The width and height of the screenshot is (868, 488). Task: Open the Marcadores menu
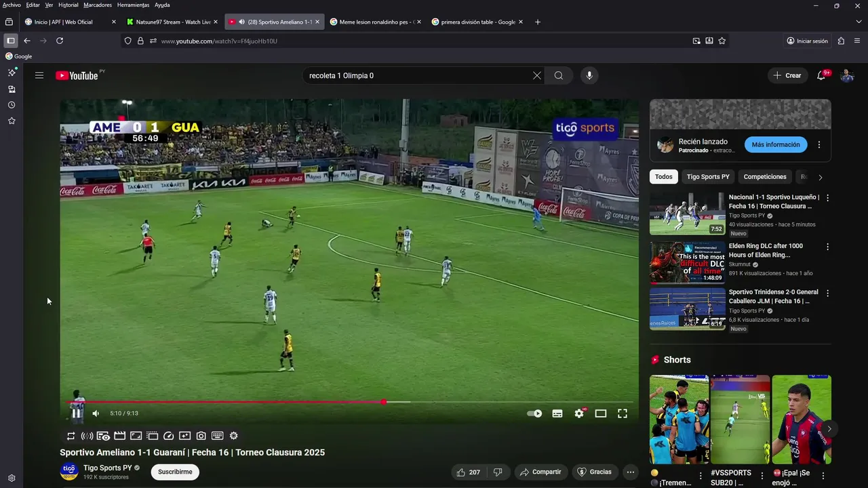98,5
